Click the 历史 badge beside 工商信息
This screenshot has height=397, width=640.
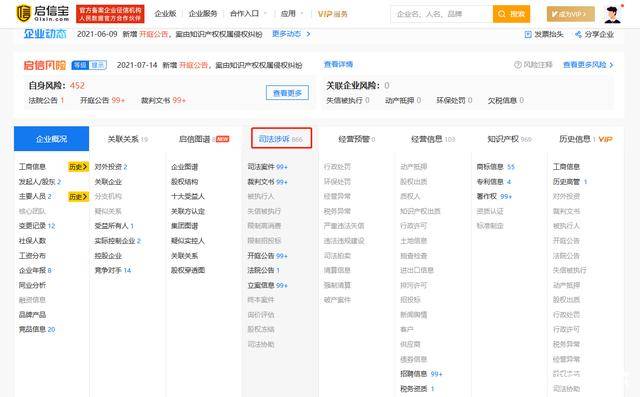pos(78,166)
